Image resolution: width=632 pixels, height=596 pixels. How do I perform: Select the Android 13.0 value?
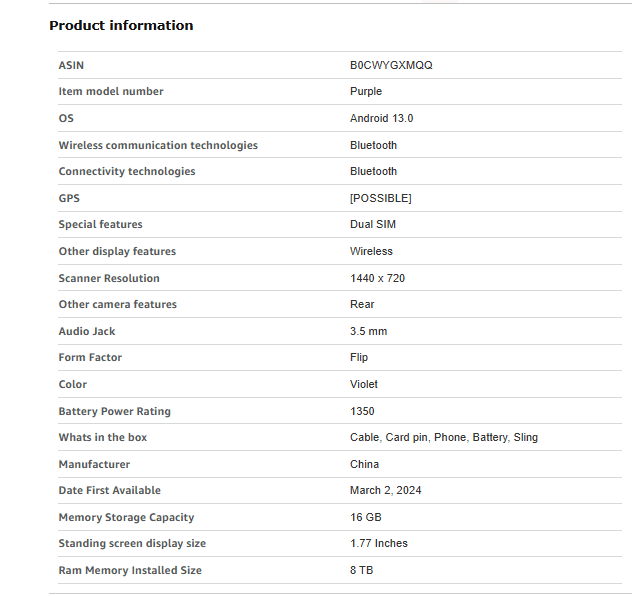pos(381,118)
